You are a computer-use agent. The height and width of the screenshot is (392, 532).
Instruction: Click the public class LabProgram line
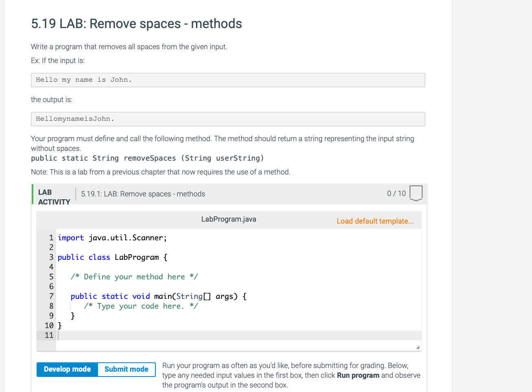(x=113, y=257)
